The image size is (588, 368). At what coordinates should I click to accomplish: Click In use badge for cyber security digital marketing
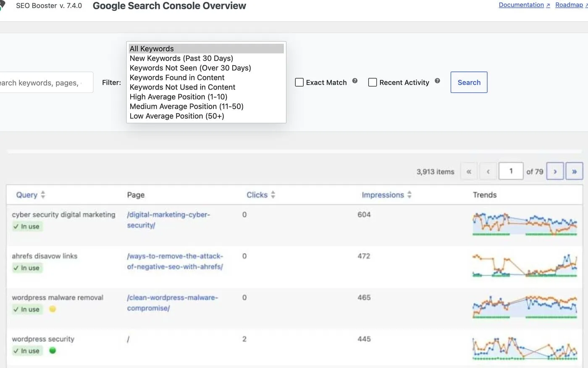coord(27,226)
